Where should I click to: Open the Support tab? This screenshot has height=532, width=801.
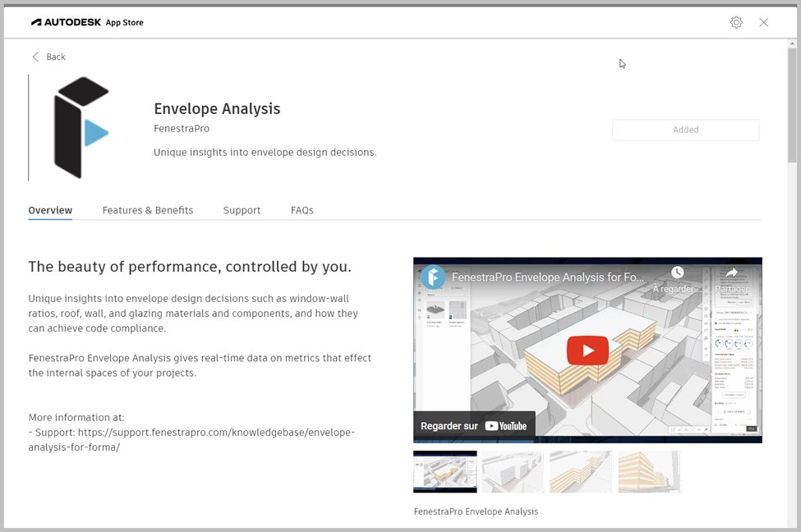coord(242,210)
